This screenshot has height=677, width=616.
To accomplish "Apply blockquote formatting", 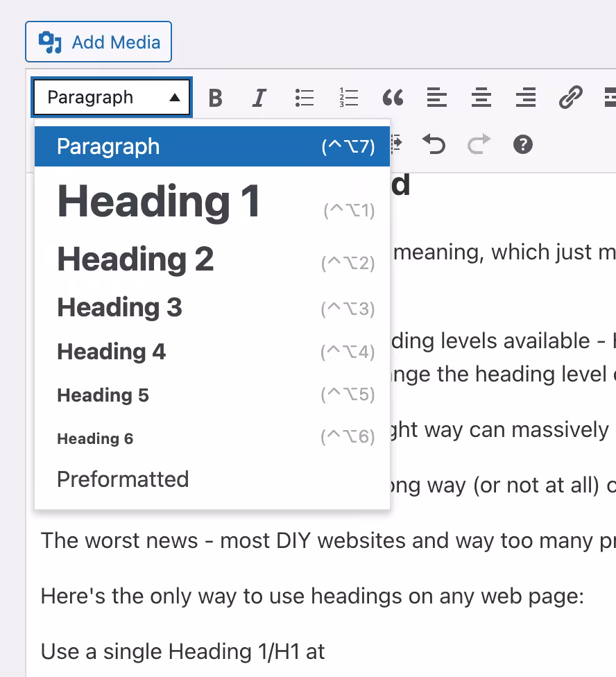I will 393,98.
